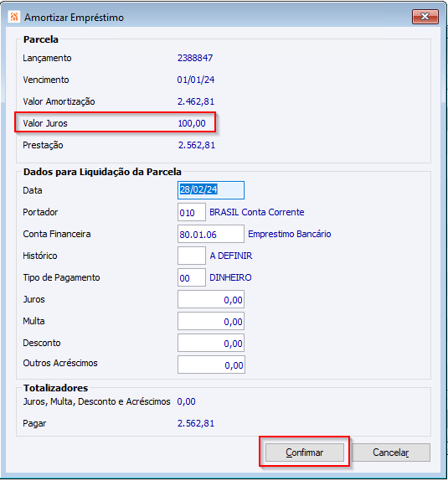The image size is (448, 481).
Task: Click the Lançamento label
Action: (x=47, y=58)
